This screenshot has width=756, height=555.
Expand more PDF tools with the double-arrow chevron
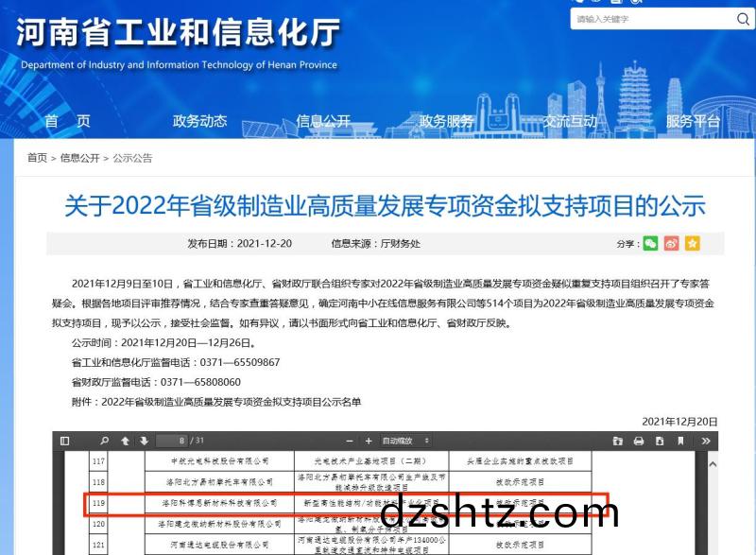point(706,441)
